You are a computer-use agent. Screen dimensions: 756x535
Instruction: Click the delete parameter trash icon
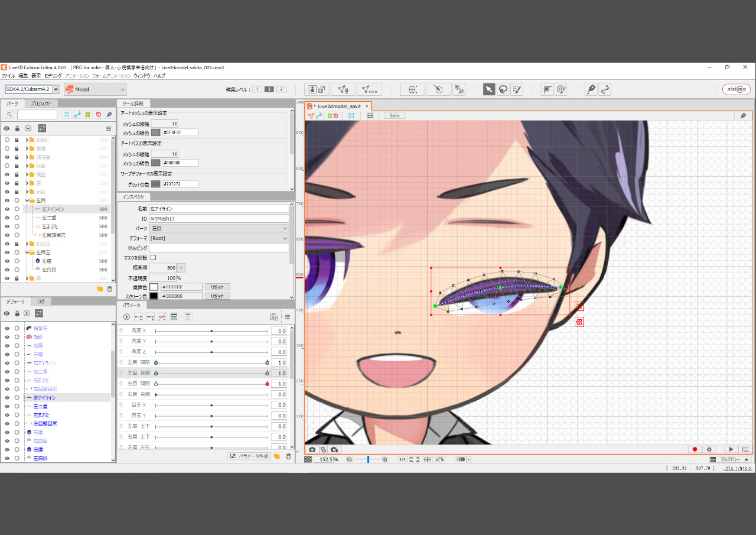pyautogui.click(x=288, y=456)
